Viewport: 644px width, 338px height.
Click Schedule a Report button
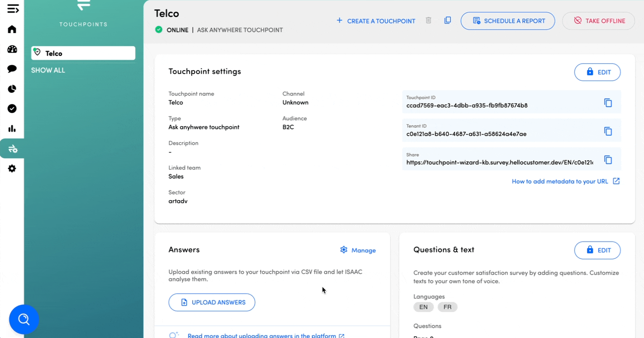point(508,21)
